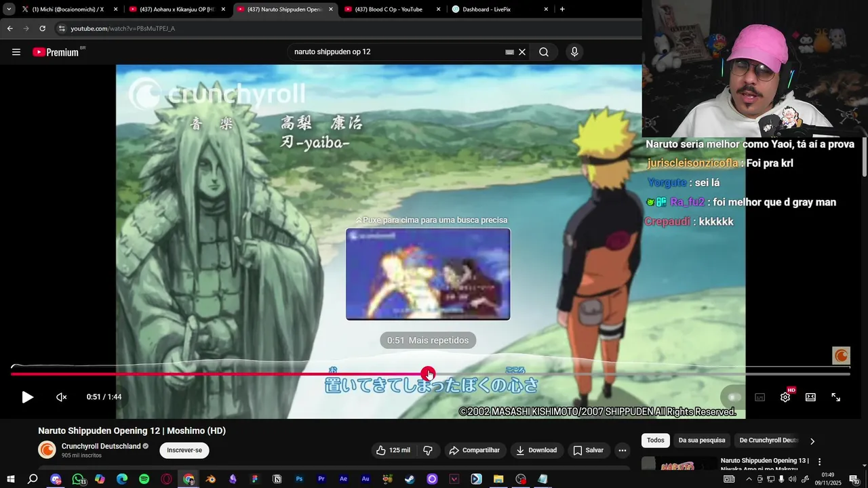Screen dimensions: 868x488
Task: Open Crunchyroll Deutschland channel avatar
Action: tap(47, 450)
